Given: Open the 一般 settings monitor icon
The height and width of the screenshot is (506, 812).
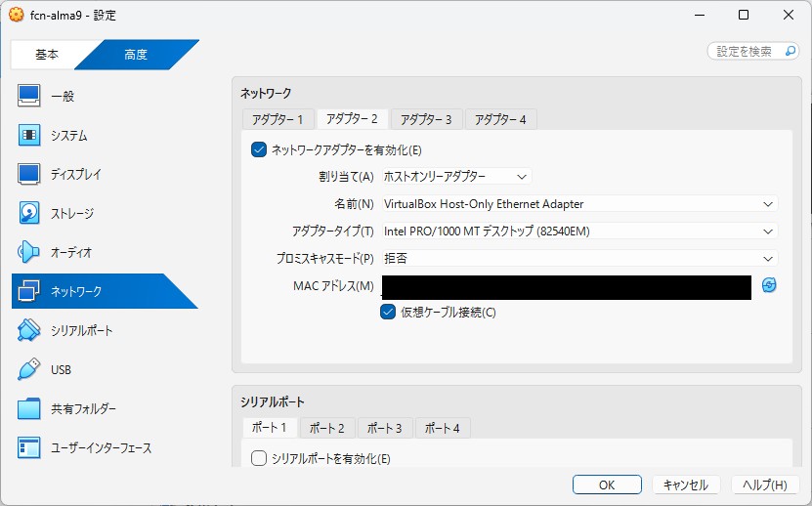Looking at the screenshot, I should coord(28,96).
